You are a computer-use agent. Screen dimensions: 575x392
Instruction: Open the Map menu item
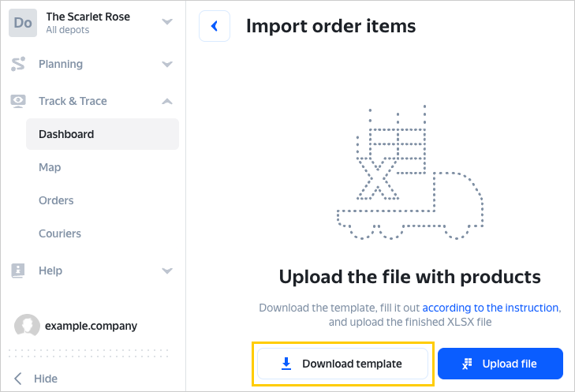click(50, 167)
